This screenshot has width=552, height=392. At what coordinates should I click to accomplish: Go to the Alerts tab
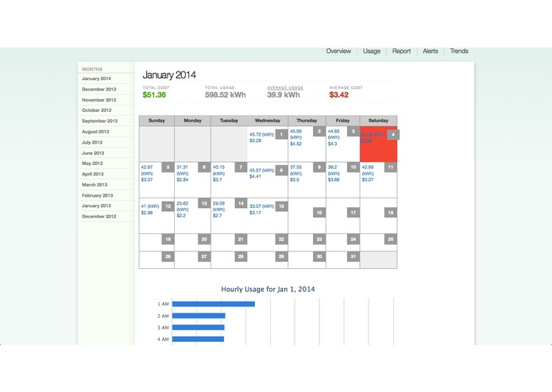[430, 51]
